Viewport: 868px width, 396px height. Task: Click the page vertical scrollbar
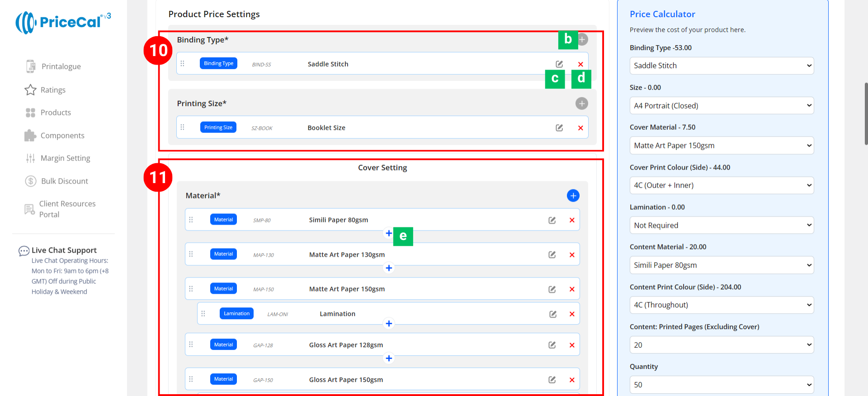[865, 113]
